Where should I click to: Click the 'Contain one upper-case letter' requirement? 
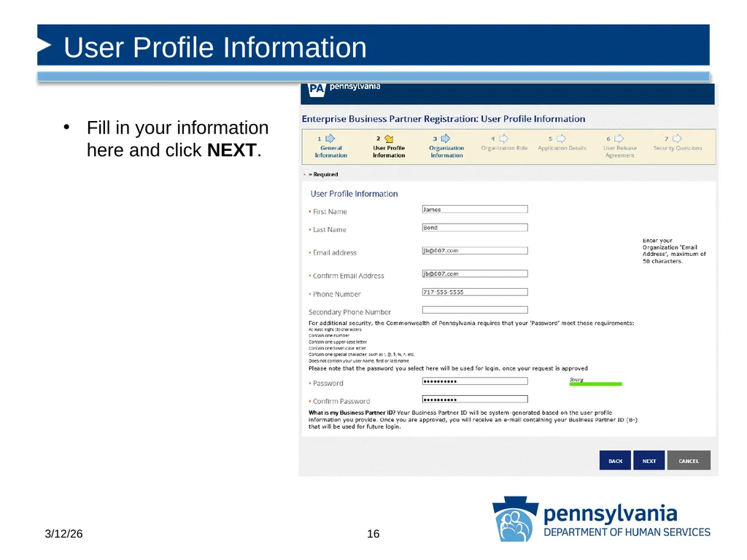tap(338, 342)
